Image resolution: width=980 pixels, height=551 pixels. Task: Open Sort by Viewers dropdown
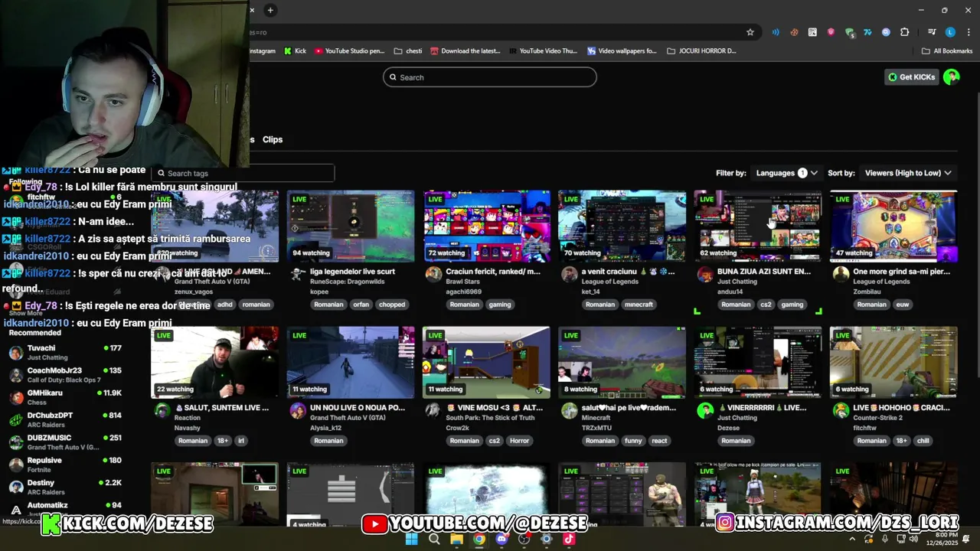click(908, 173)
